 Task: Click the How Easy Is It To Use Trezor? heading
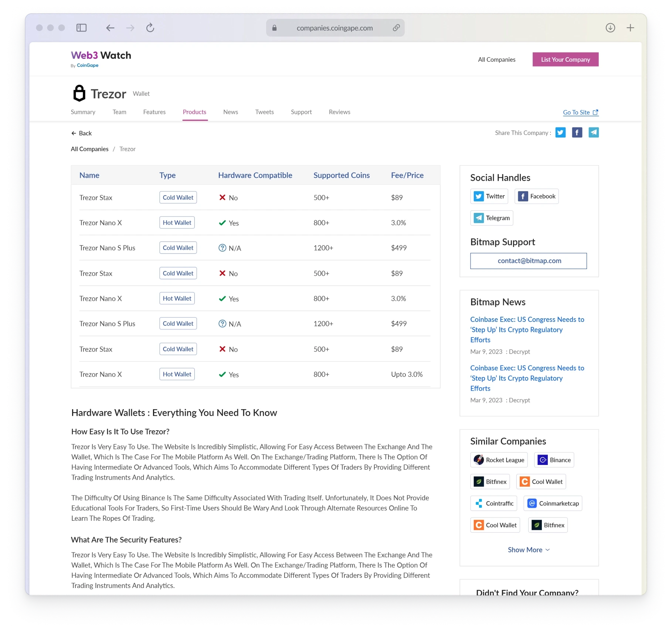[121, 432]
